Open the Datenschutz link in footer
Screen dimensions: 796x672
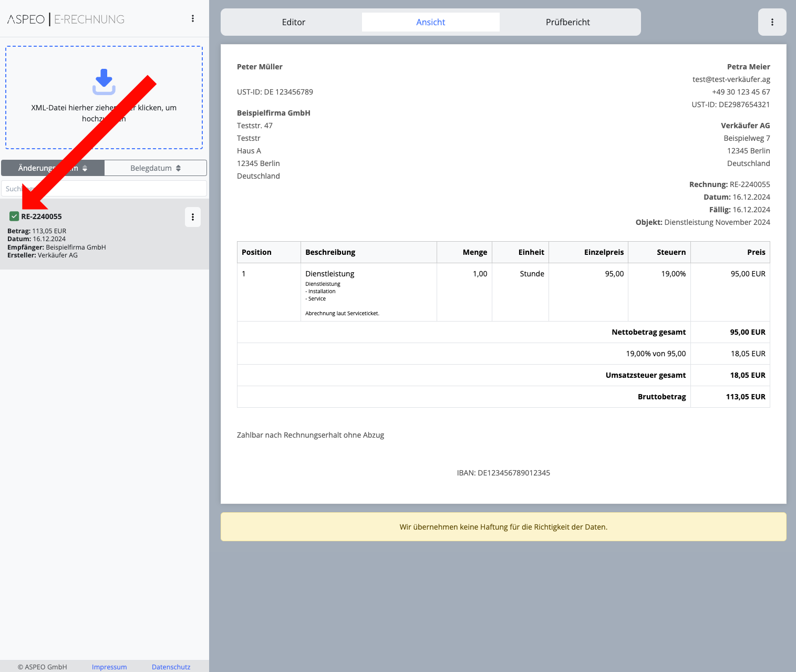point(171,667)
